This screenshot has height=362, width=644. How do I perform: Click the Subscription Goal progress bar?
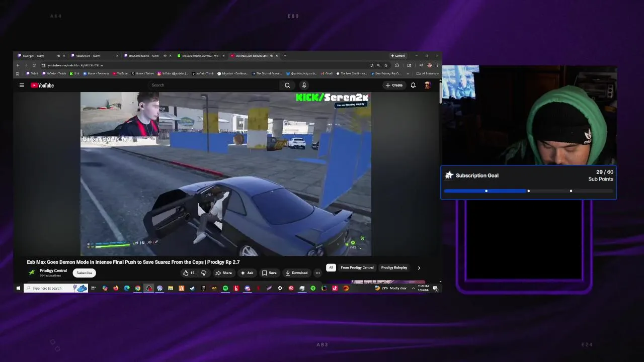coord(528,191)
